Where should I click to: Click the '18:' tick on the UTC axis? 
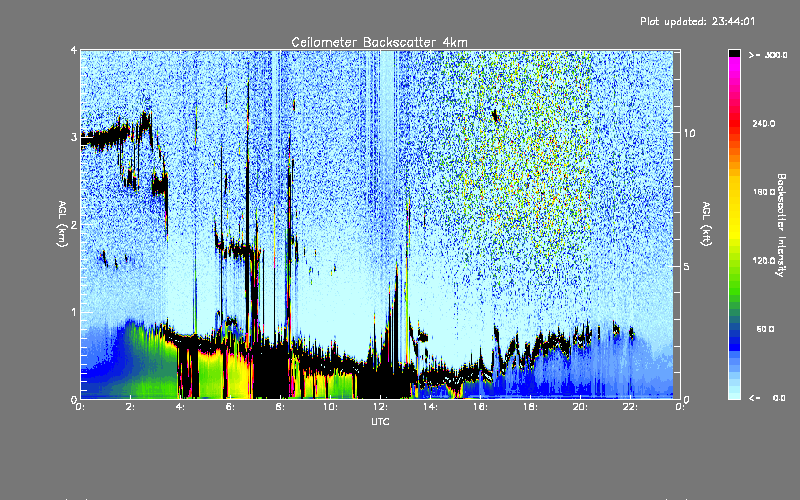click(530, 407)
